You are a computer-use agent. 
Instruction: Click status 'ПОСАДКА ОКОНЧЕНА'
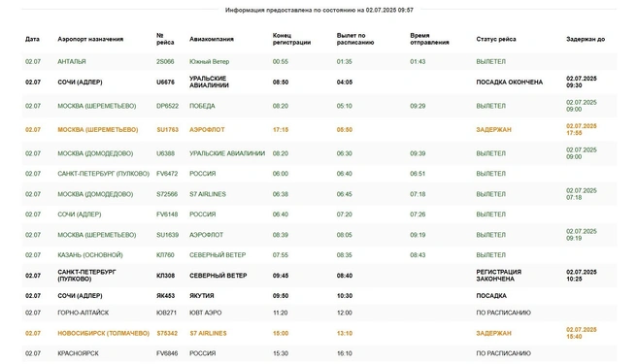click(x=509, y=83)
